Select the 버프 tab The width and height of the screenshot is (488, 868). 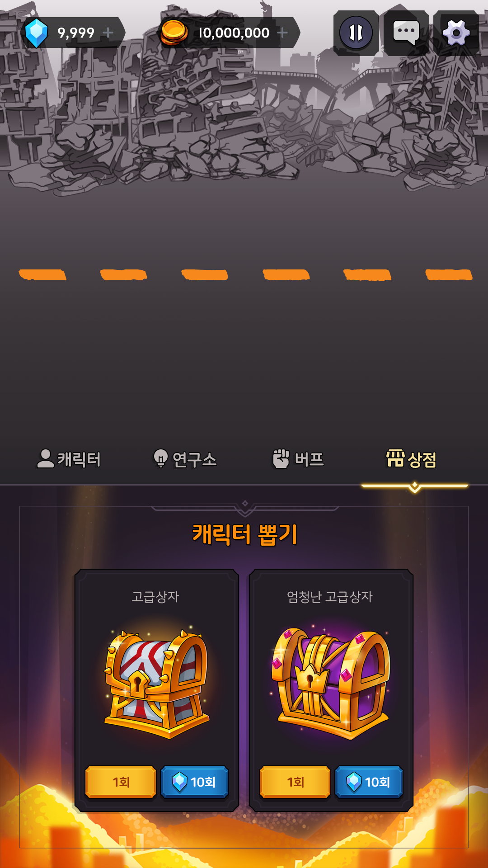click(x=298, y=459)
